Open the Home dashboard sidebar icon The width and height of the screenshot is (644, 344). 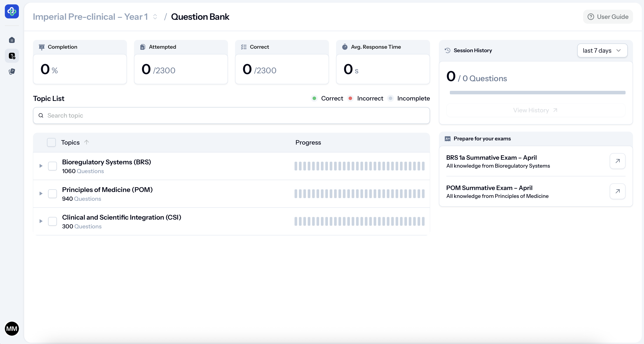(12, 40)
